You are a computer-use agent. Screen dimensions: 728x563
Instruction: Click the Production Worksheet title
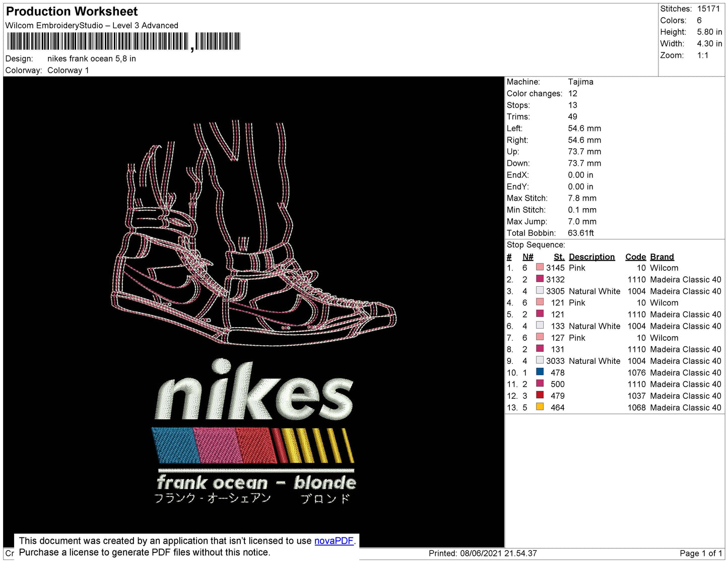72,11
